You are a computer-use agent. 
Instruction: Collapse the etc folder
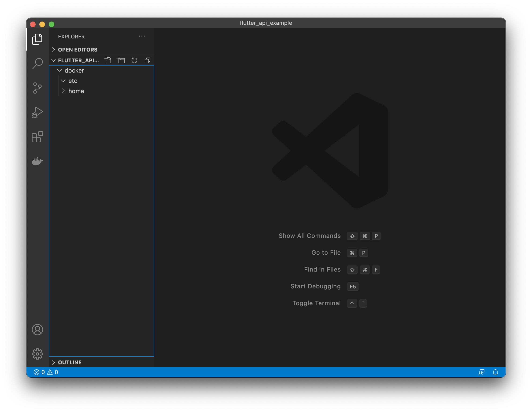[73, 81]
